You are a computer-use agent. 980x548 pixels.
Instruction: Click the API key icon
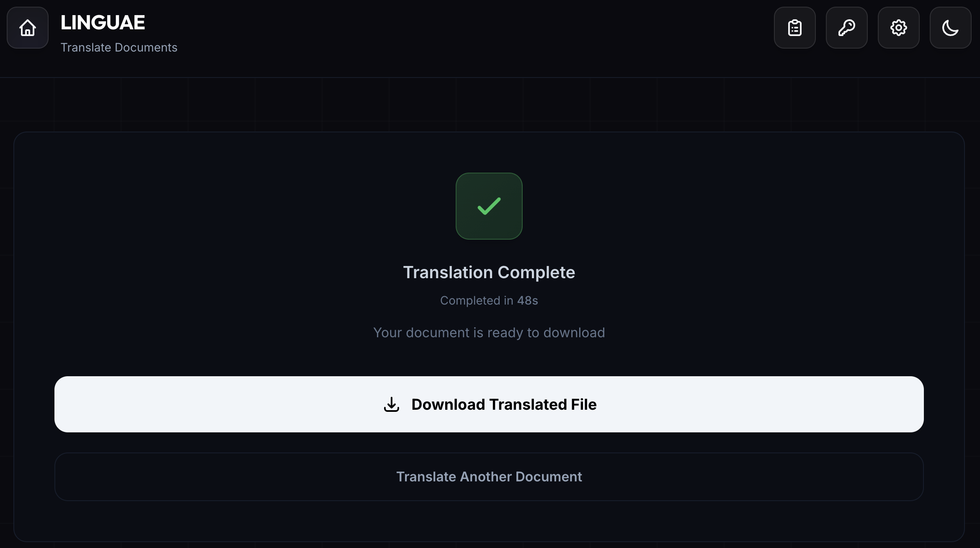(846, 27)
